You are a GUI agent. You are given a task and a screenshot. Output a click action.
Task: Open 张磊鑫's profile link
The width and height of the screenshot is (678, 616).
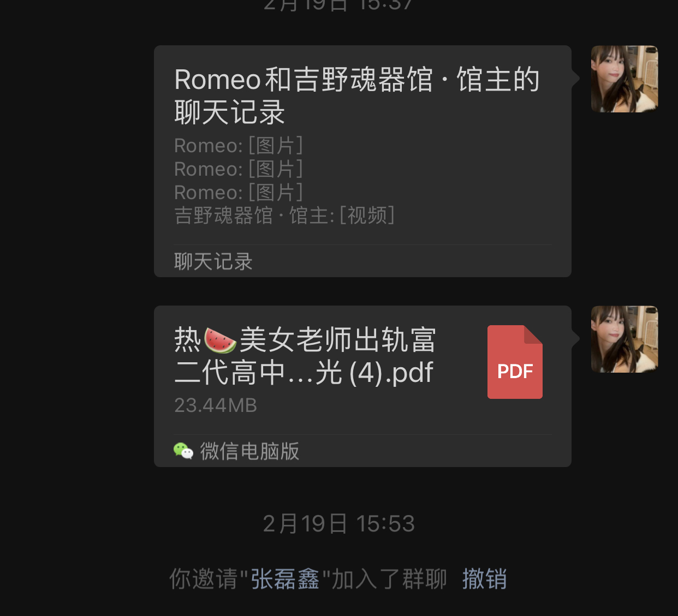pos(285,579)
